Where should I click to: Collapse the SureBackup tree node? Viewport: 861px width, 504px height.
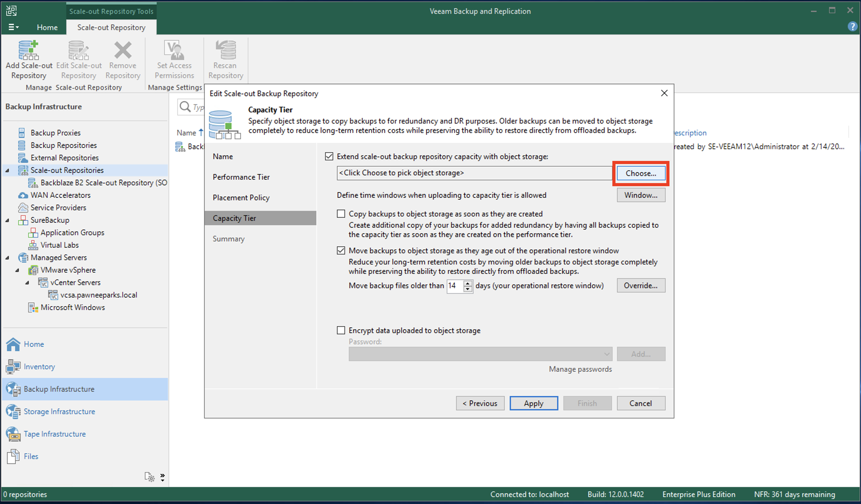click(7, 220)
